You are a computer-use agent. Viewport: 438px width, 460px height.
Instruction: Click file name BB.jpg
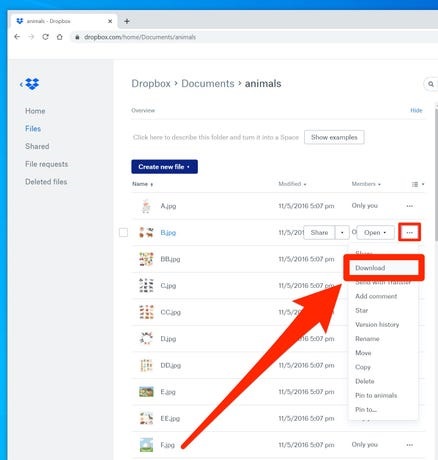pyautogui.click(x=170, y=259)
